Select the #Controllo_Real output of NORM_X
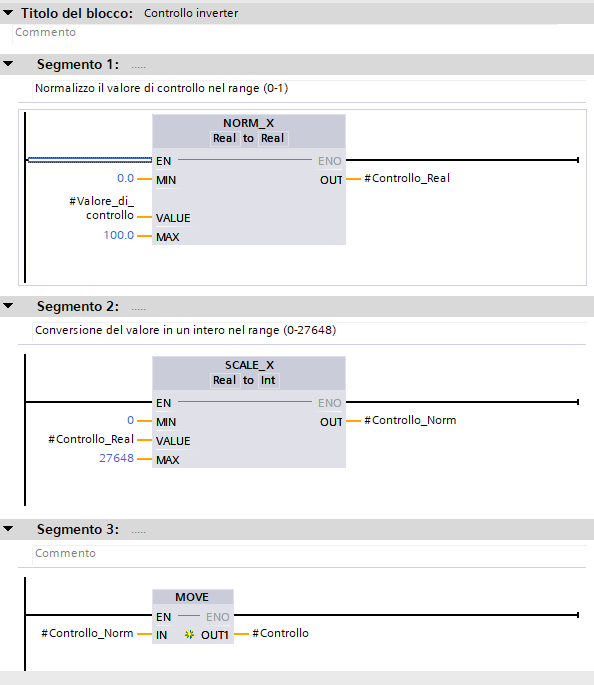Screen dimensions: 594x685 click(407, 178)
